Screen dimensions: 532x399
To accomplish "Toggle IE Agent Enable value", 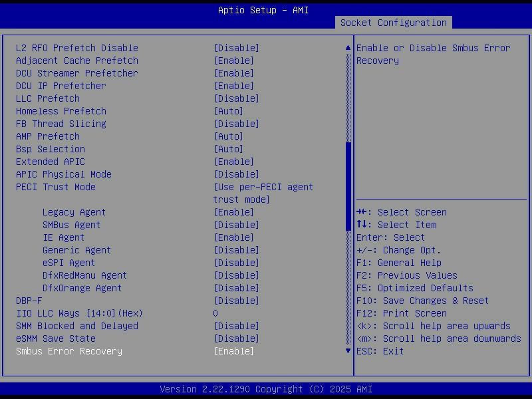I will coord(234,237).
